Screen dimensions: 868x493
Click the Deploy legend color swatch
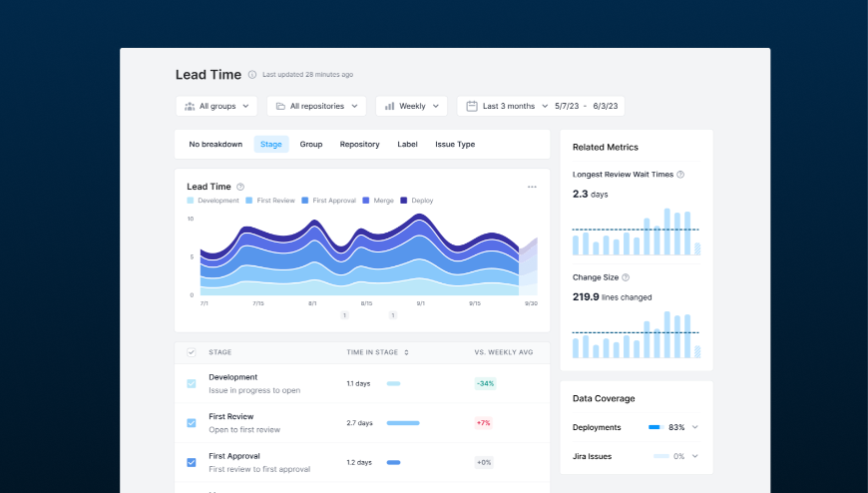404,201
